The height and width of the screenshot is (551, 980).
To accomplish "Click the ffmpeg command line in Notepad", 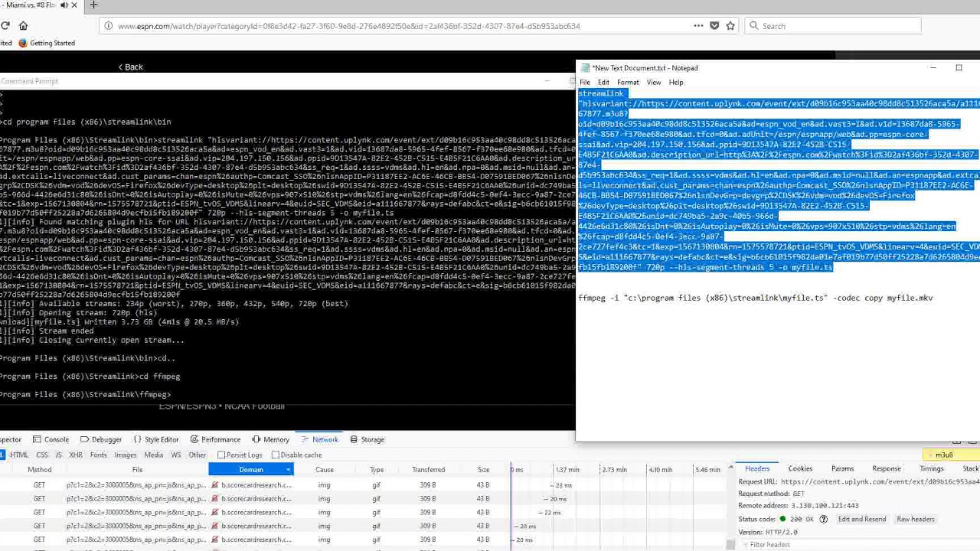I will pyautogui.click(x=756, y=298).
